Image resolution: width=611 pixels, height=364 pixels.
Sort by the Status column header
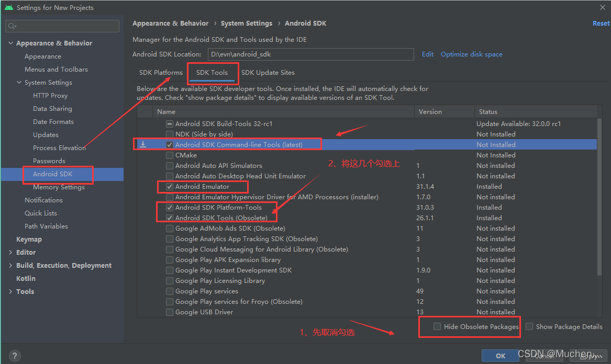click(x=536, y=112)
